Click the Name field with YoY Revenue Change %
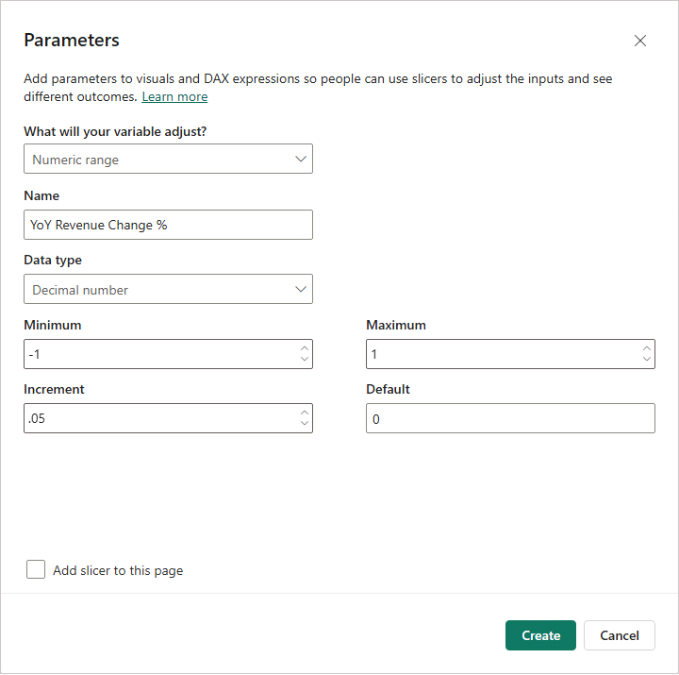 (168, 225)
